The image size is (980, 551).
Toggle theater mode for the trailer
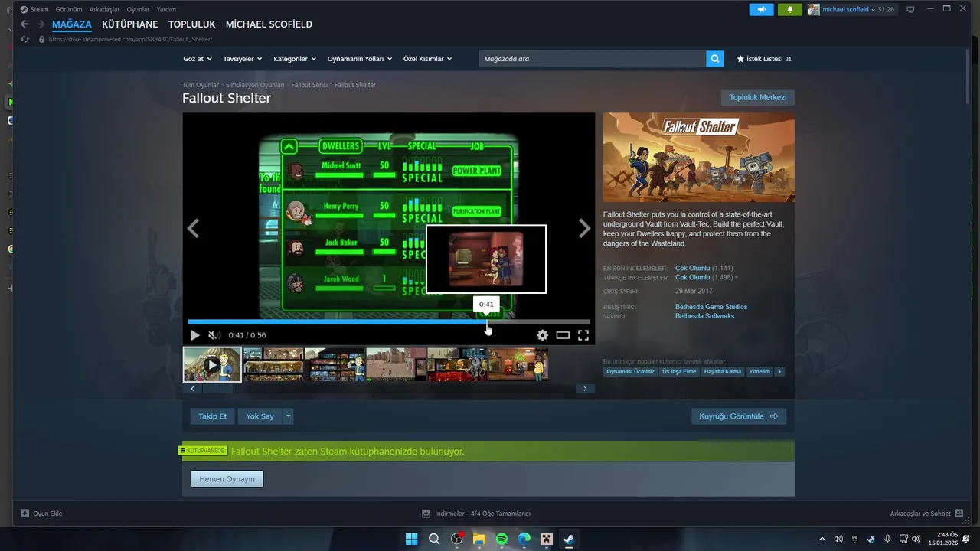click(x=563, y=335)
